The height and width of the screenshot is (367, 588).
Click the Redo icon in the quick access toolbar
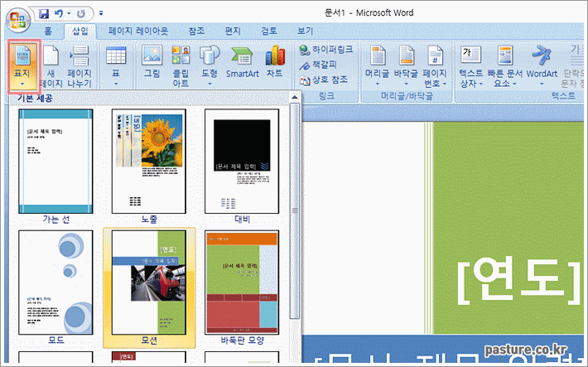[80, 14]
